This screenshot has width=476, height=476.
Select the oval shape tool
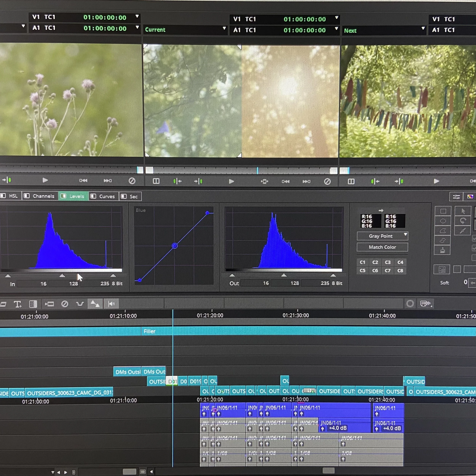pos(443,221)
